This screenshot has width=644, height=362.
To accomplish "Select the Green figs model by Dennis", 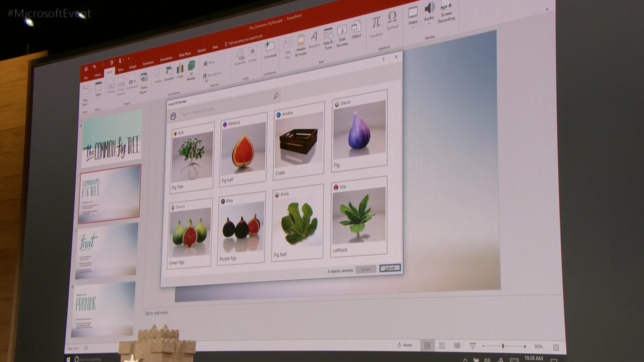I will pos(189,234).
